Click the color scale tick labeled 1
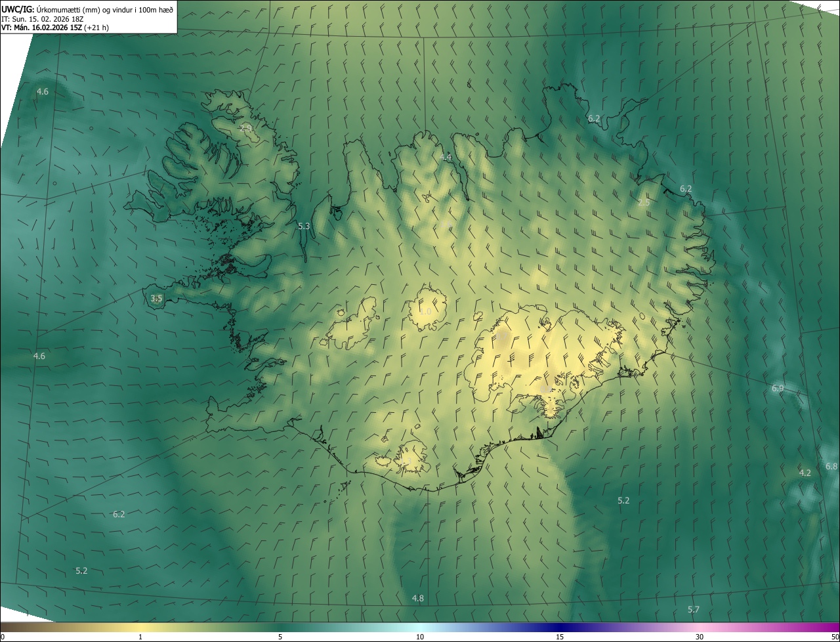Viewport: 840px width, 642px height. [140, 637]
